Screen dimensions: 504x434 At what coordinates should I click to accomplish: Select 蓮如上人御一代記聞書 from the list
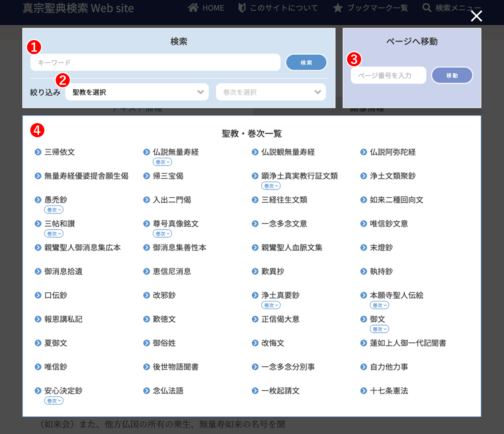[x=408, y=343]
